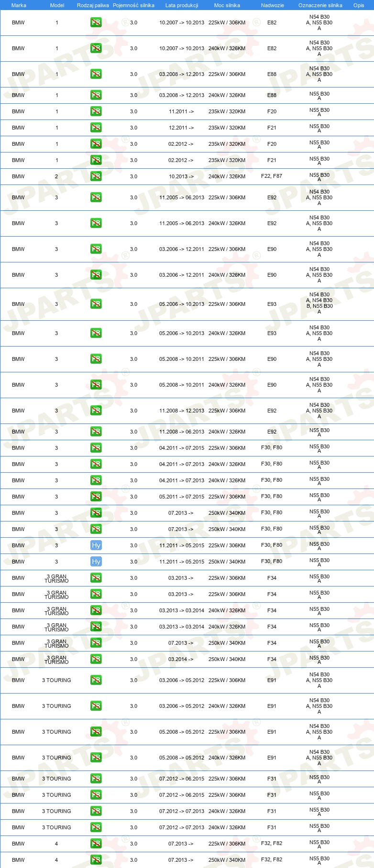The height and width of the screenshot is (868, 374).
Task: Select engine code cell containing 'N54 B30 B'
Action: pos(319,303)
